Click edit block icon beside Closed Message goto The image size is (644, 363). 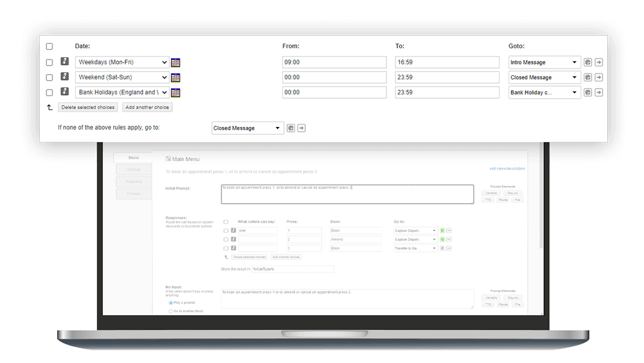[588, 77]
